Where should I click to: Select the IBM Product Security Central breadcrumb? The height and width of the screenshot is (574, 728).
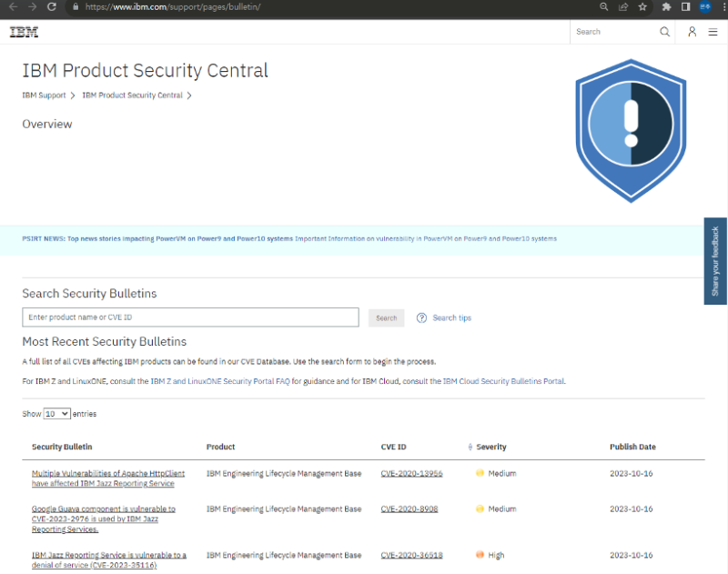132,96
